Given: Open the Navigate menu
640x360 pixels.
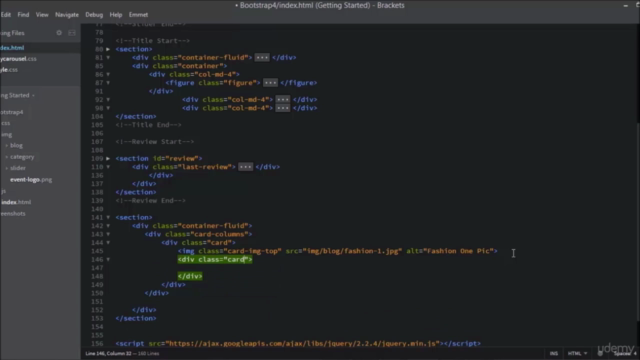Looking at the screenshot, I should pos(67,15).
